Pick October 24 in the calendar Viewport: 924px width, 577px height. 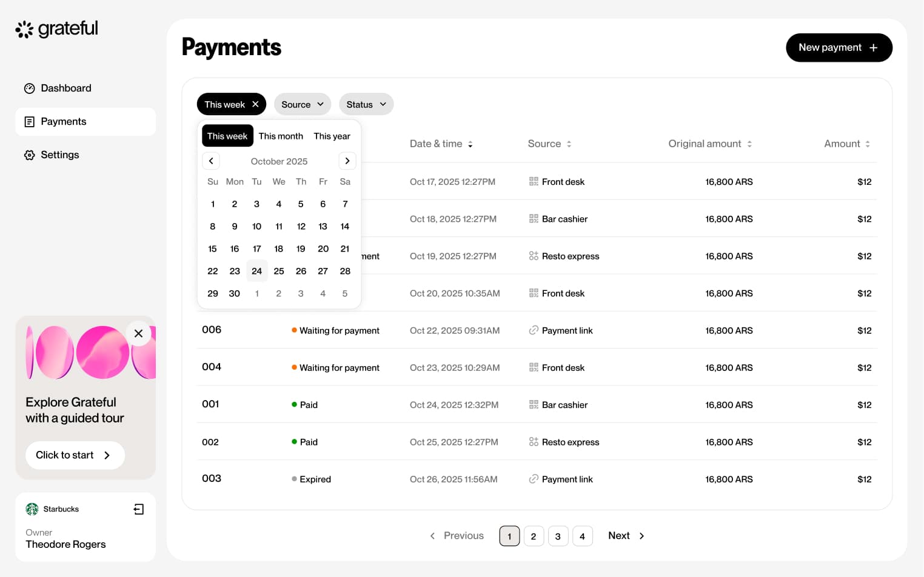click(256, 271)
